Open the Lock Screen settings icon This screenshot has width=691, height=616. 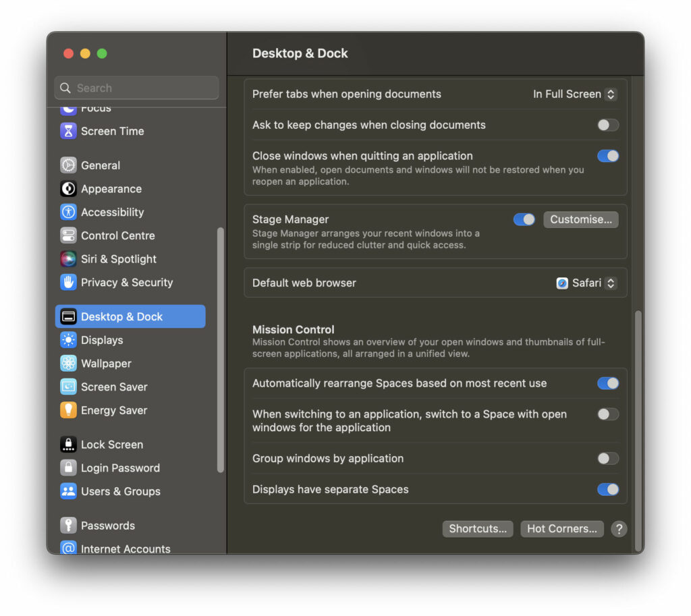68,444
